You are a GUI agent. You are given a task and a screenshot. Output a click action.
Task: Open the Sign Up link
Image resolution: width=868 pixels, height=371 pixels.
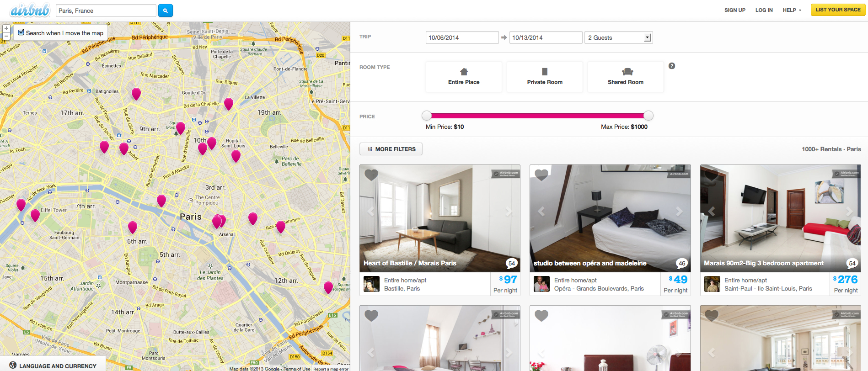coord(734,10)
